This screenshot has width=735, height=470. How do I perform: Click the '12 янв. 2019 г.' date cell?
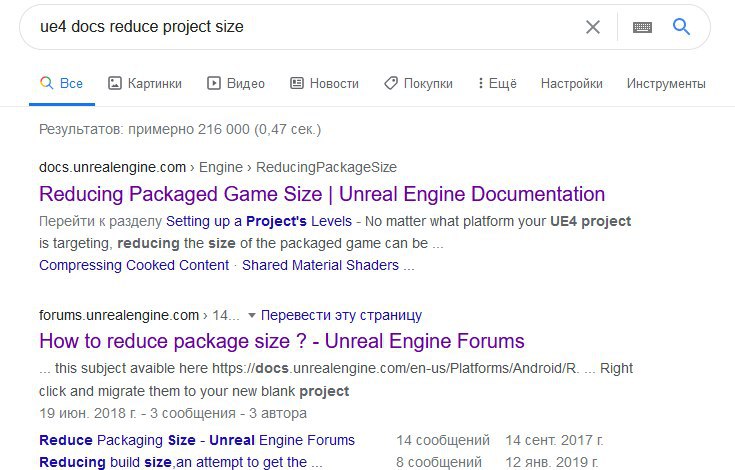pyautogui.click(x=552, y=462)
